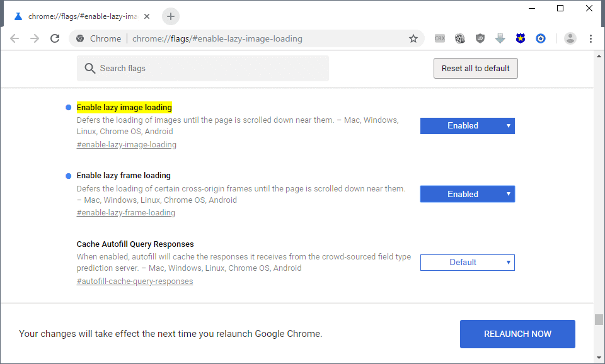Open the lazy image loading dropdown
Image resolution: width=605 pixels, height=364 pixels.
click(x=467, y=126)
